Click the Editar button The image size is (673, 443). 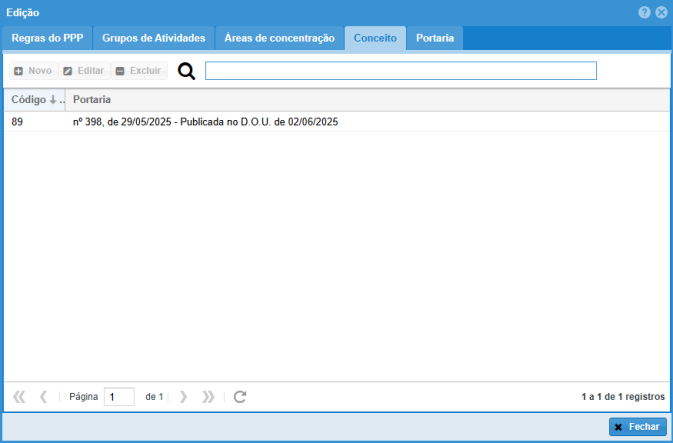click(x=83, y=71)
